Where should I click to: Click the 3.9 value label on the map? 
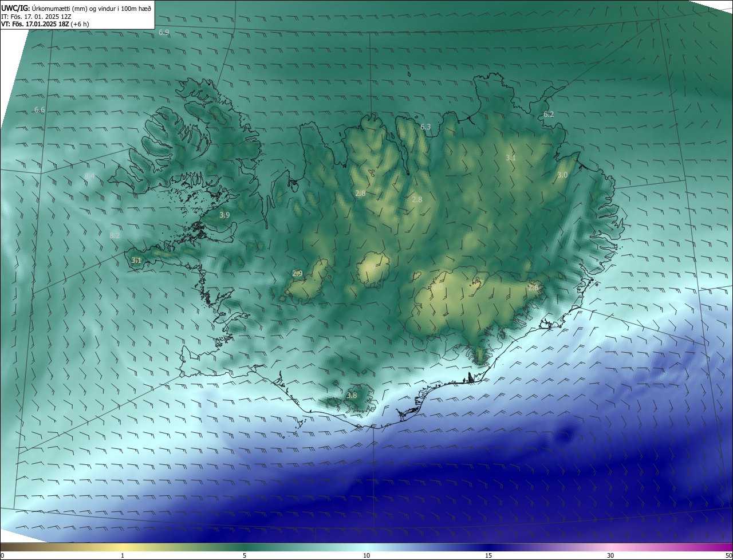tap(224, 215)
